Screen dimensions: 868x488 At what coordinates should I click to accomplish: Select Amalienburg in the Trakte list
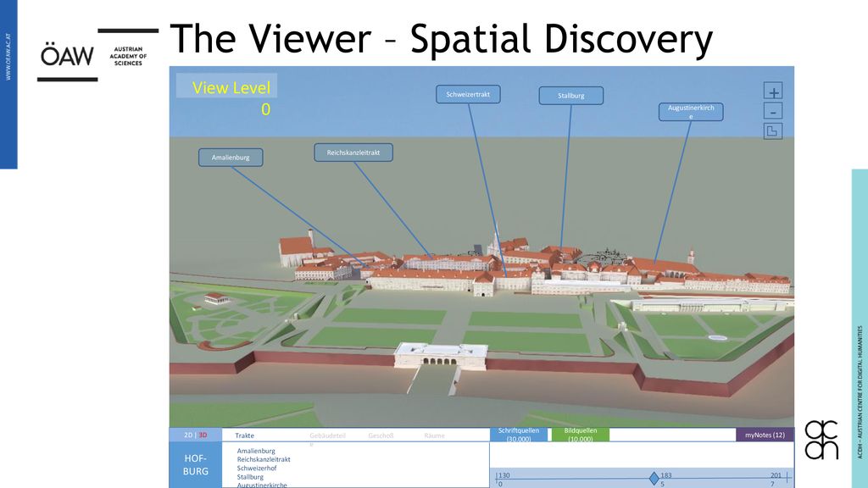click(x=256, y=451)
